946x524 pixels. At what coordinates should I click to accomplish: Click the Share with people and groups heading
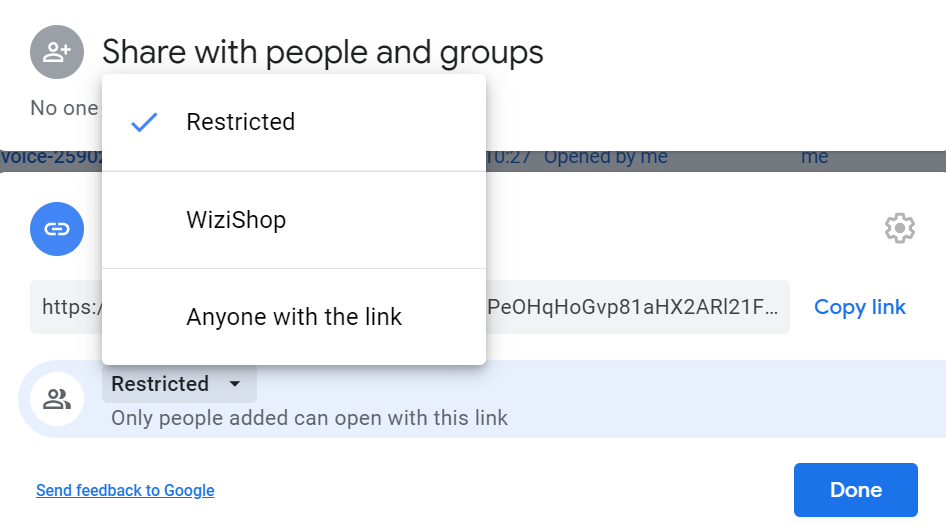[323, 52]
